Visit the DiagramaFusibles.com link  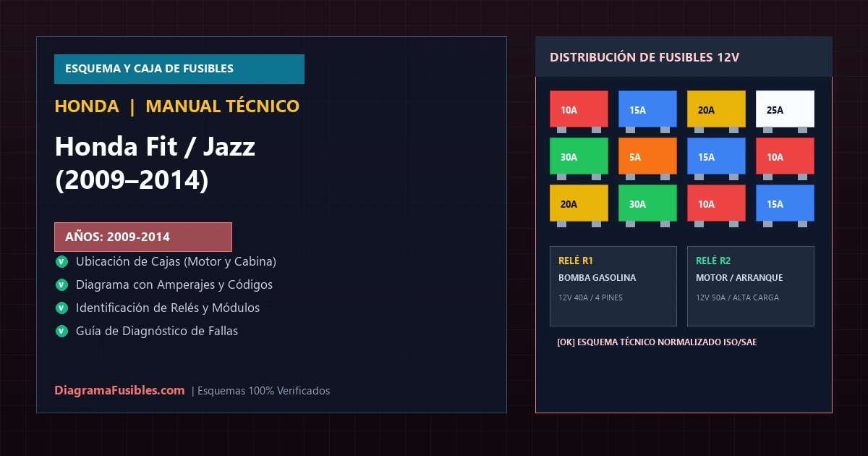(119, 390)
